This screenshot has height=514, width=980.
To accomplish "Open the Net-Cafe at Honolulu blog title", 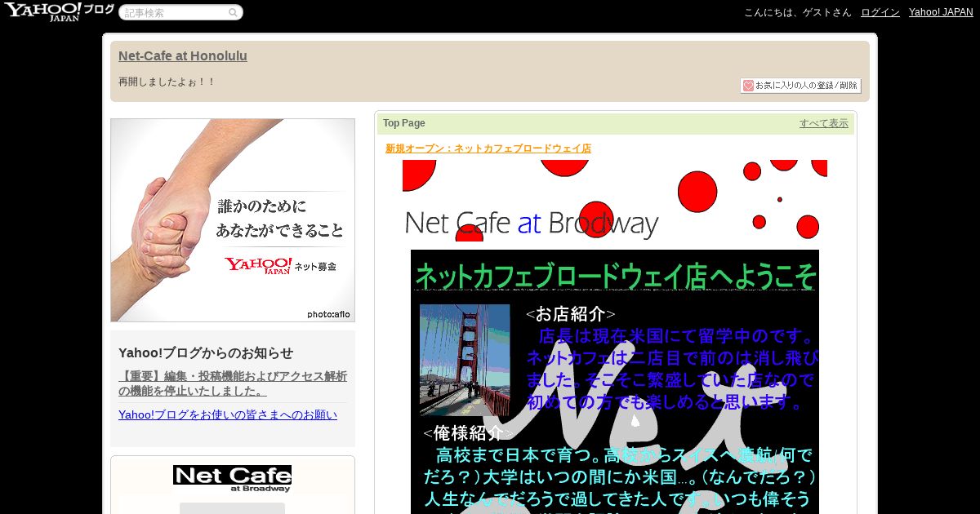I will tap(183, 56).
